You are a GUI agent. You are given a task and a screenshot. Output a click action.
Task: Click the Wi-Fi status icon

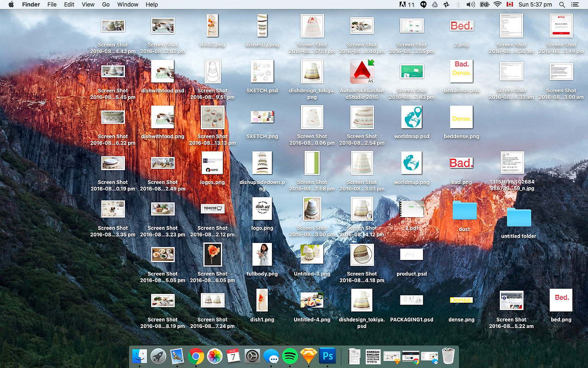click(498, 5)
